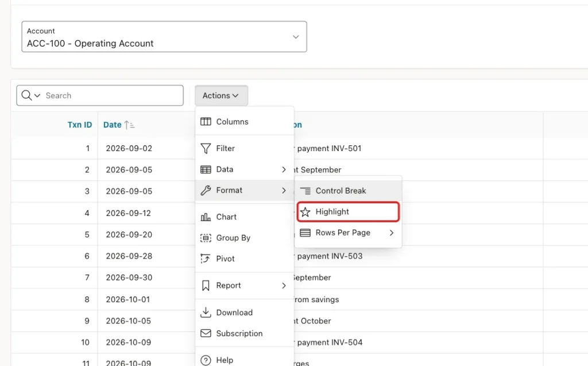This screenshot has height=366, width=588.
Task: Click the Report bookmark icon
Action: click(x=206, y=286)
